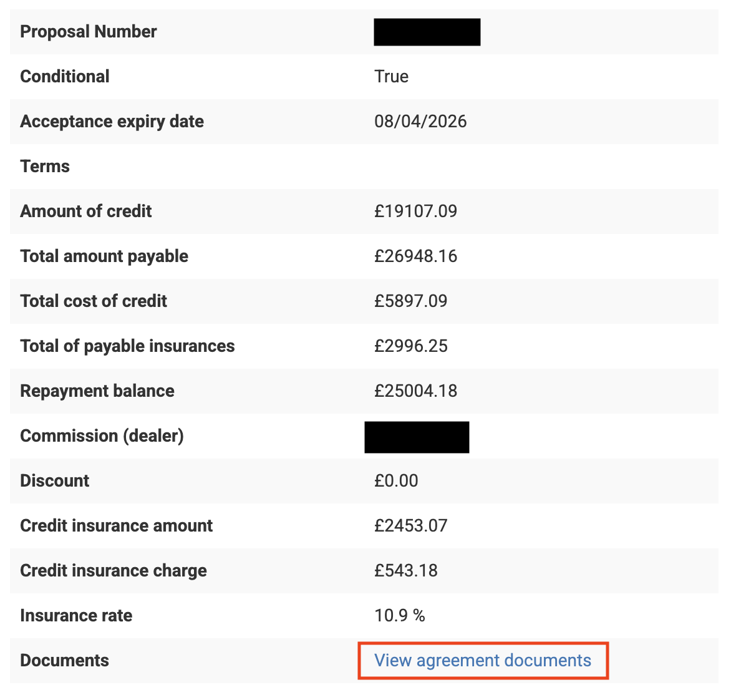731x700 pixels.
Task: Click the Acceptance expiry date 08/04/2026
Action: [420, 121]
